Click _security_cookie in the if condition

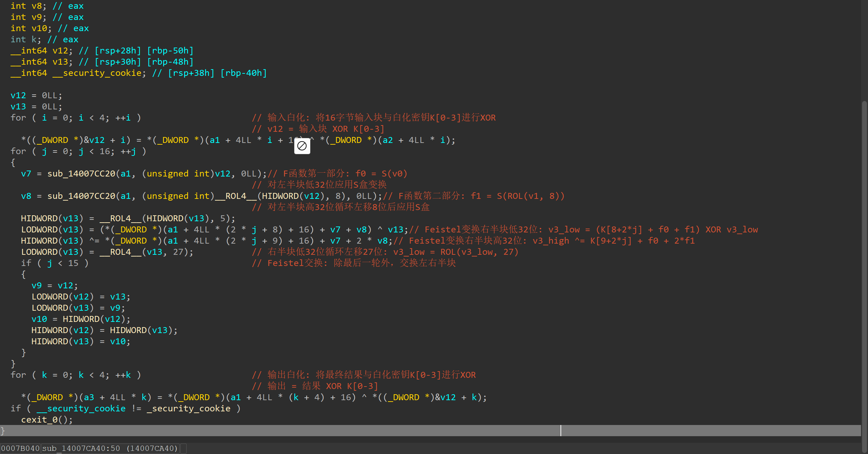[x=189, y=409]
